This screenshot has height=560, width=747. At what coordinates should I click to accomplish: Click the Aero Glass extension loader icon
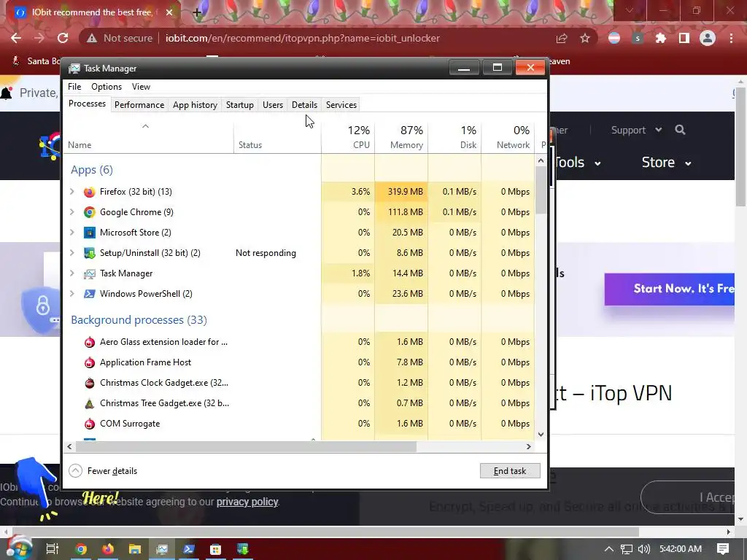(x=89, y=342)
